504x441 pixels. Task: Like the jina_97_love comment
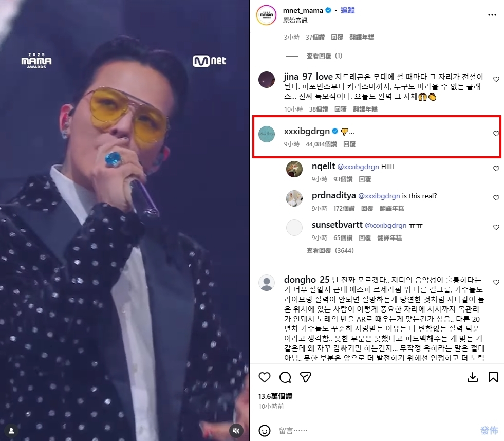coord(496,79)
